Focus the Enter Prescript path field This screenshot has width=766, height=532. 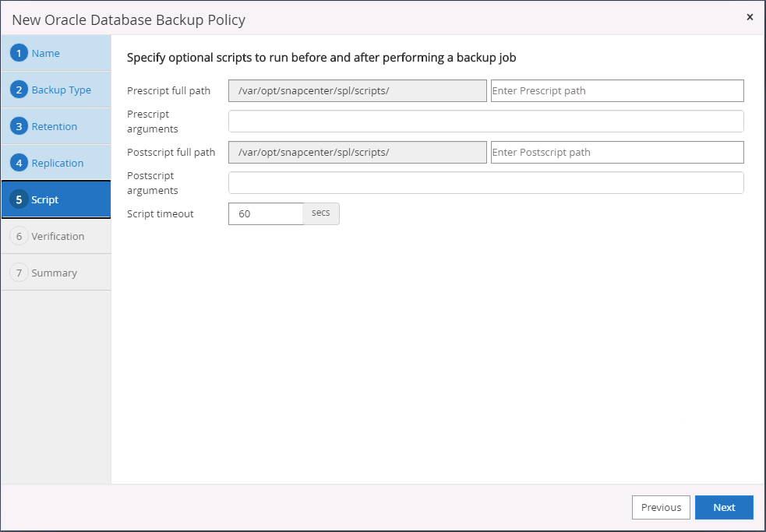616,91
